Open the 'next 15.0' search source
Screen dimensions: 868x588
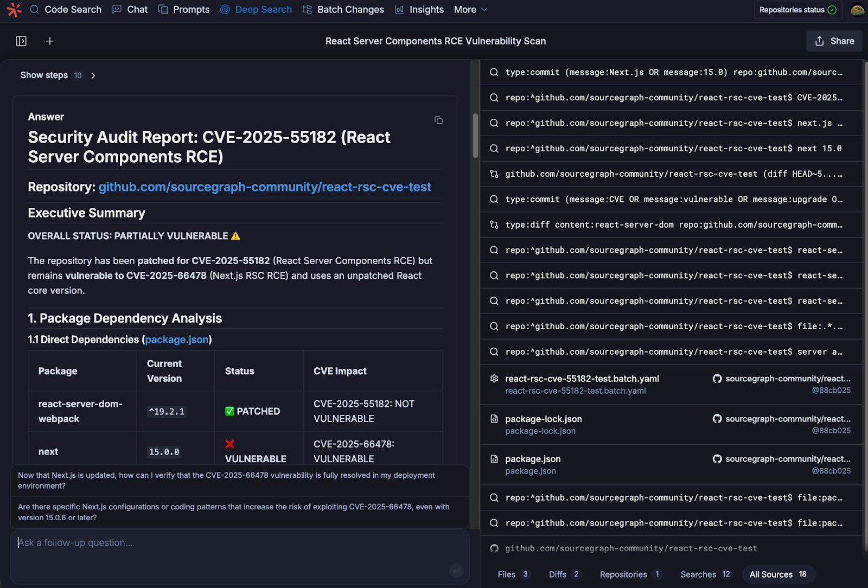tap(671, 149)
